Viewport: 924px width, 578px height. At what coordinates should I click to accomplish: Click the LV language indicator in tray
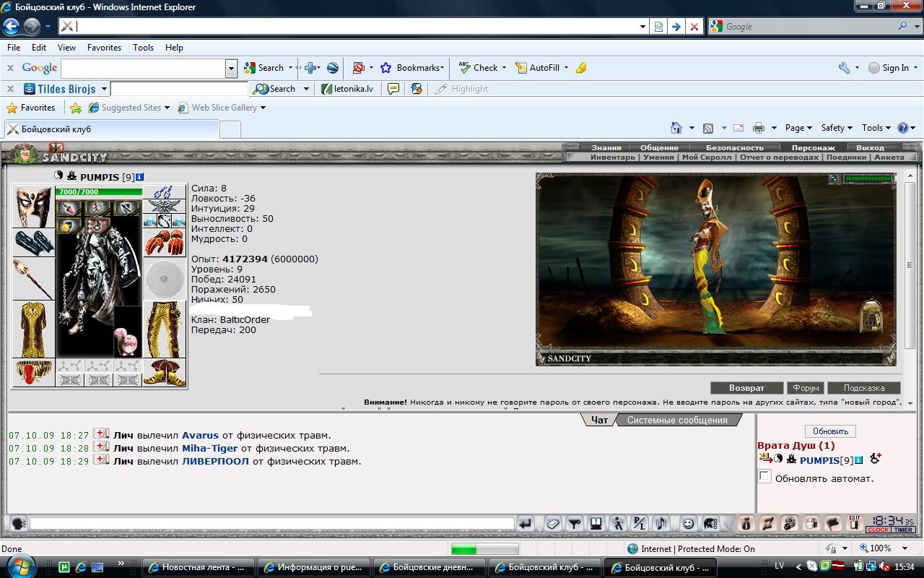pos(780,567)
